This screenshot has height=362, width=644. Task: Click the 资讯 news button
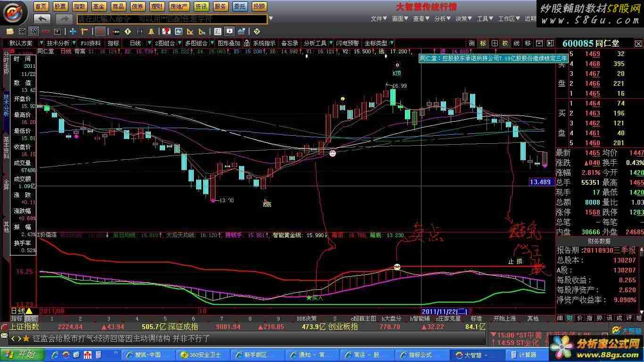[x=201, y=6]
